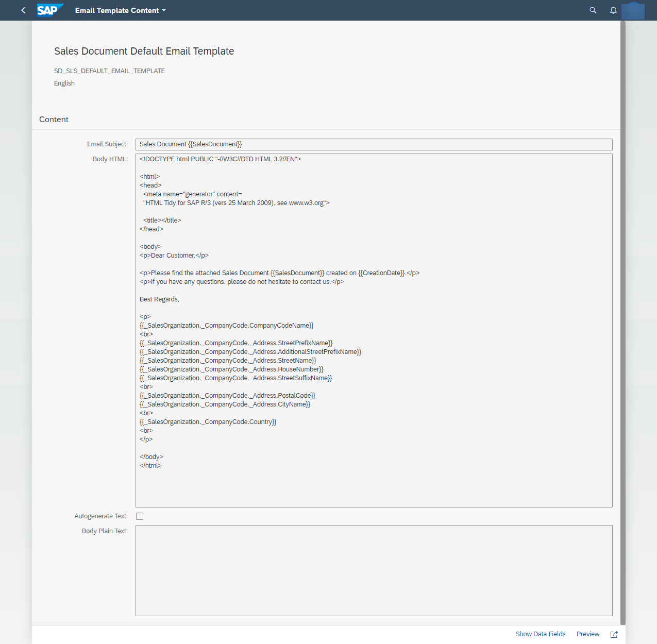
Task: Click inside the Email Subject field
Action: coord(374,144)
